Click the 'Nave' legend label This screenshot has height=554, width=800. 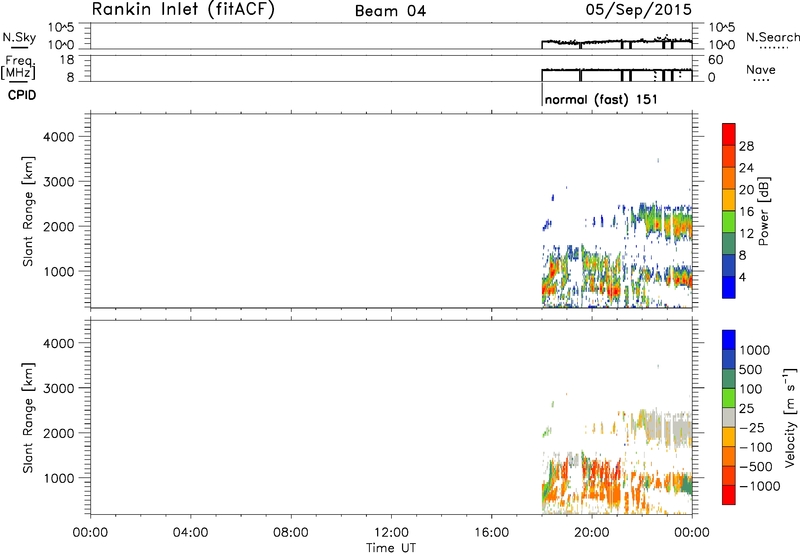(x=761, y=69)
